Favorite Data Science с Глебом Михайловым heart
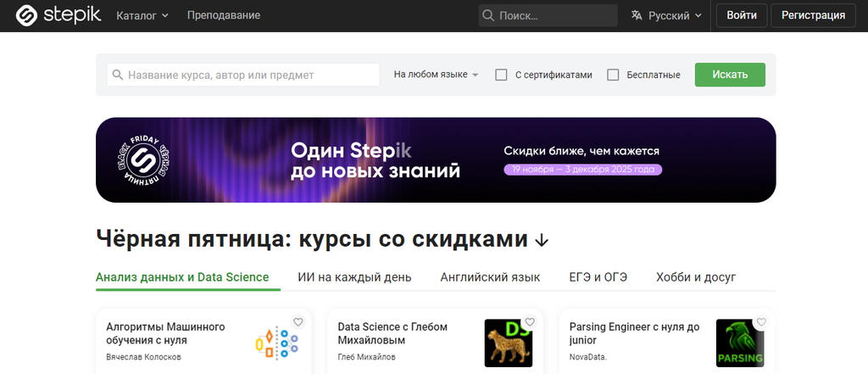 click(x=530, y=322)
